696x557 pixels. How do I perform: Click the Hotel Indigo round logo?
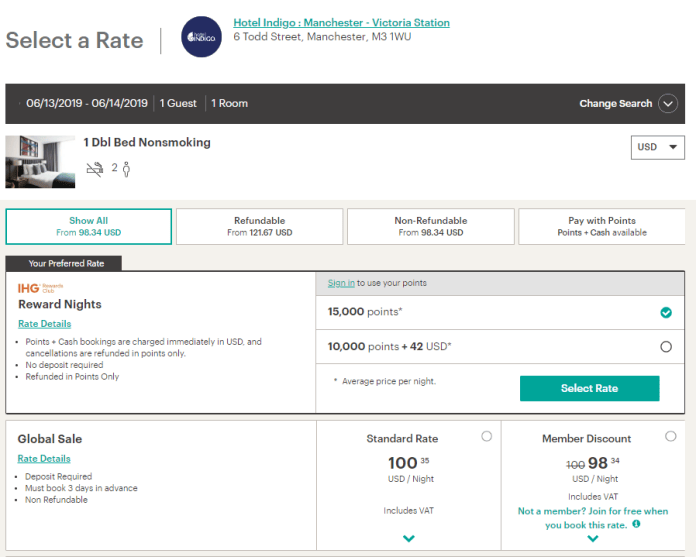[x=201, y=37]
